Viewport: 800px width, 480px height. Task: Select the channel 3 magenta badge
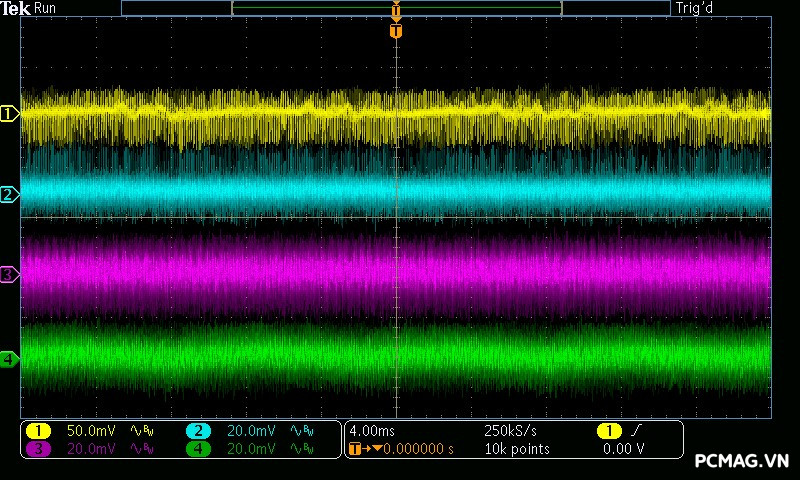(x=38, y=449)
